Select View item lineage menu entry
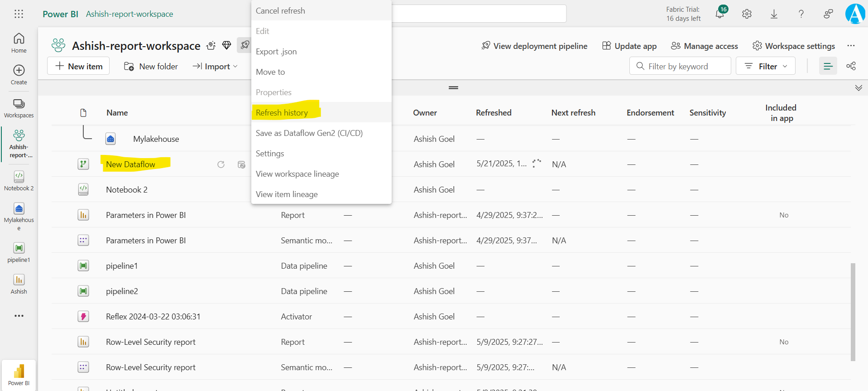 tap(287, 194)
